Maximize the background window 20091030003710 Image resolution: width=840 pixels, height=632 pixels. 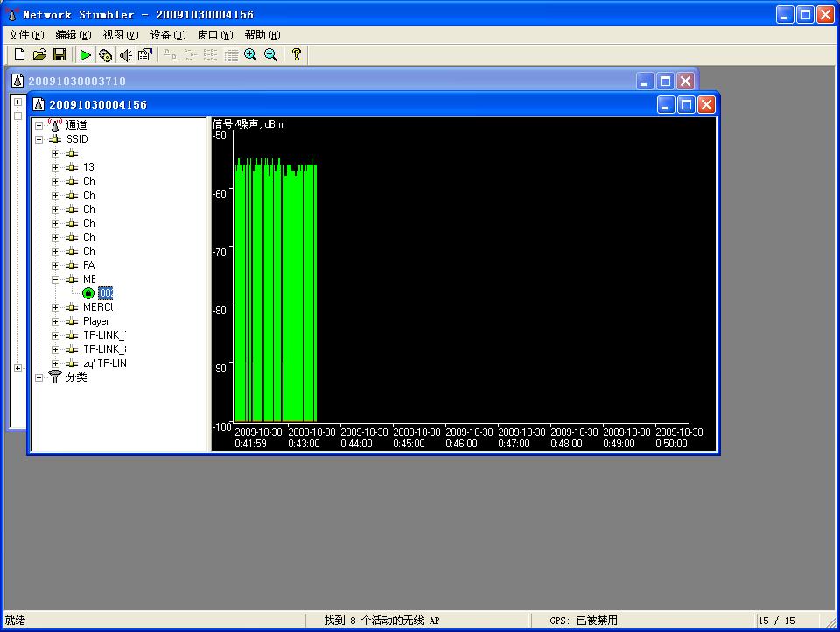(x=665, y=81)
